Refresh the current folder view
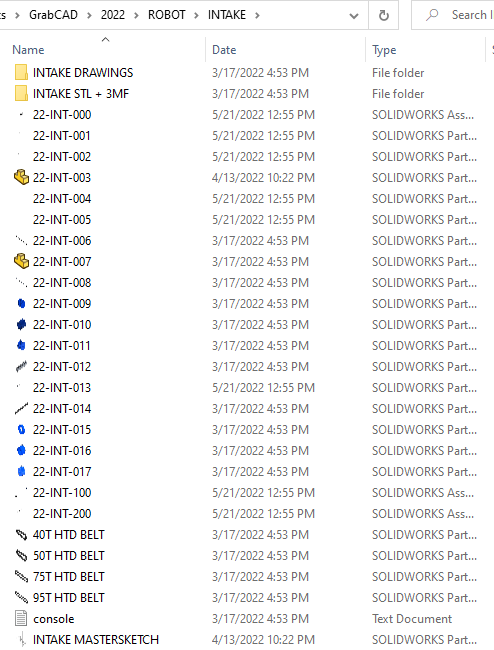Viewport: 494px width, 650px height. [384, 15]
